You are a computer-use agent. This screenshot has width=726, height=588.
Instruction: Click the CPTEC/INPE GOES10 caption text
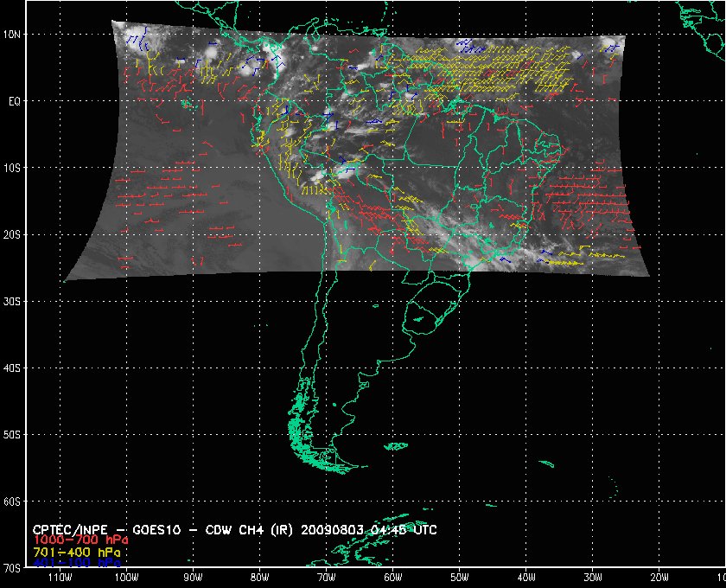(x=121, y=528)
